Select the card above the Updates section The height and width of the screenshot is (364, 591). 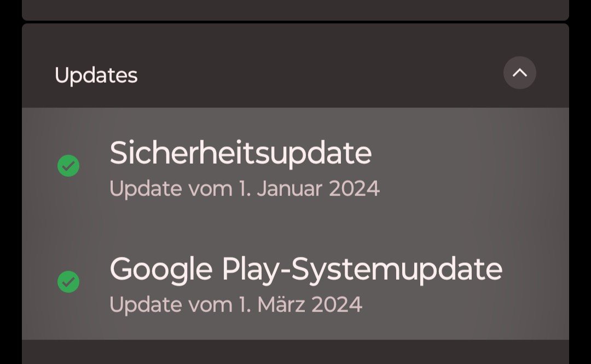click(296, 10)
